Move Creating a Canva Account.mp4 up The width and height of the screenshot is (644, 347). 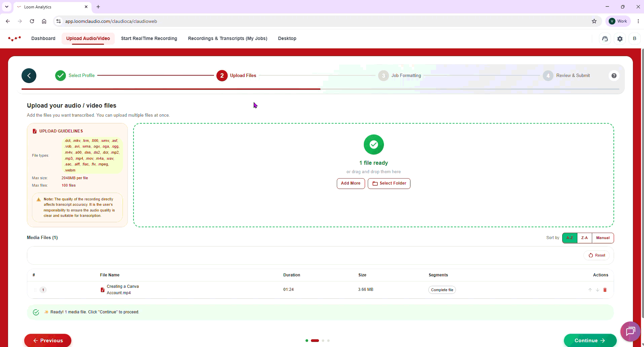click(x=590, y=290)
